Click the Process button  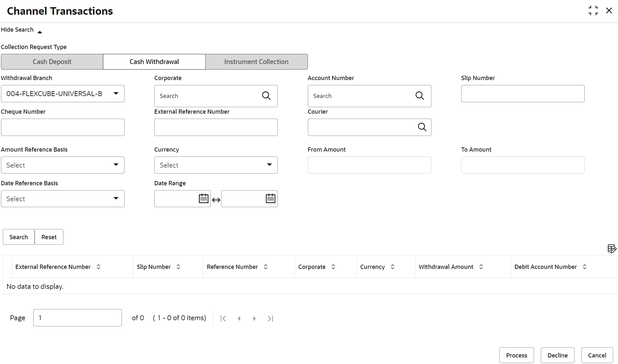coord(516,355)
